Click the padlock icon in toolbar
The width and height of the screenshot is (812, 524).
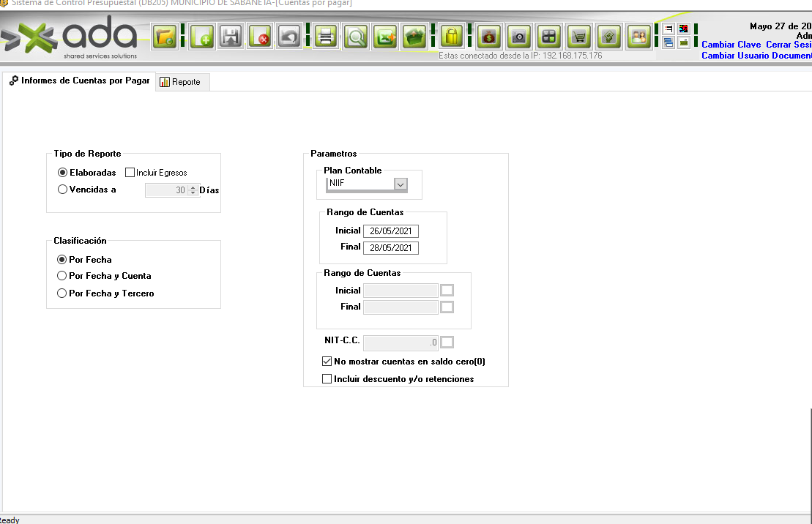pos(452,36)
